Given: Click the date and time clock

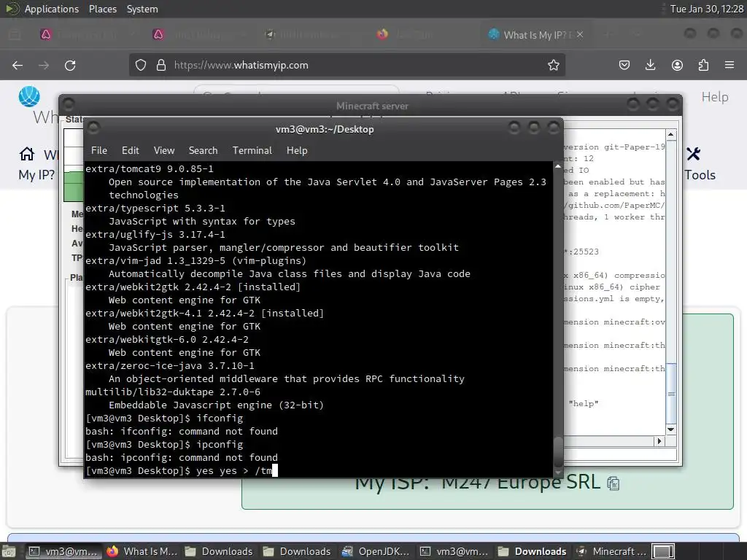Looking at the screenshot, I should (706, 9).
